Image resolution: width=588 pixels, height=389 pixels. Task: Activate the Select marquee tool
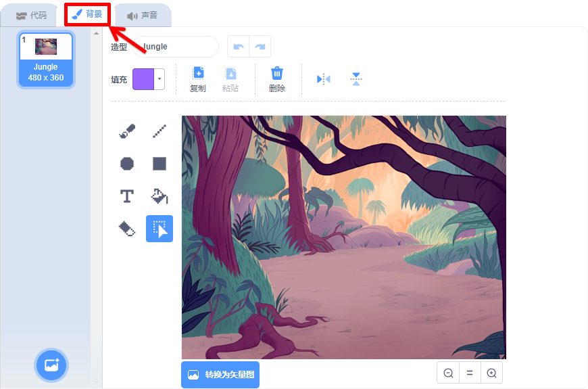[x=160, y=229]
